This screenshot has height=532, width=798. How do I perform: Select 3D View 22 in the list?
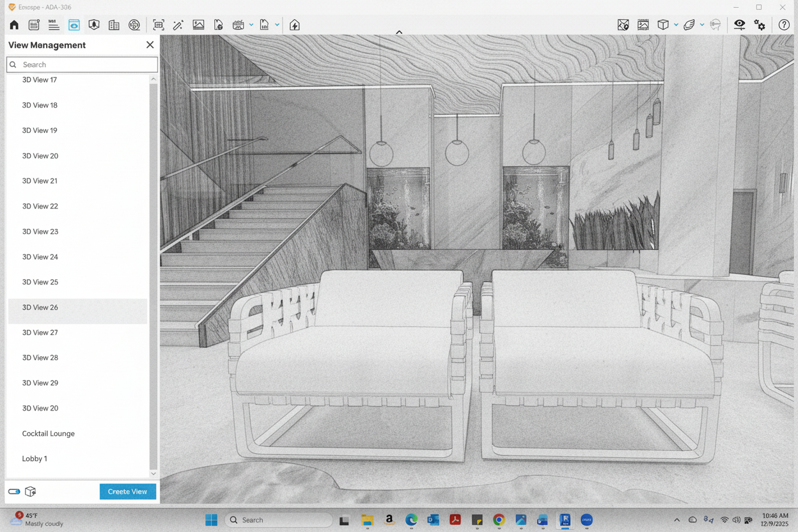point(40,207)
